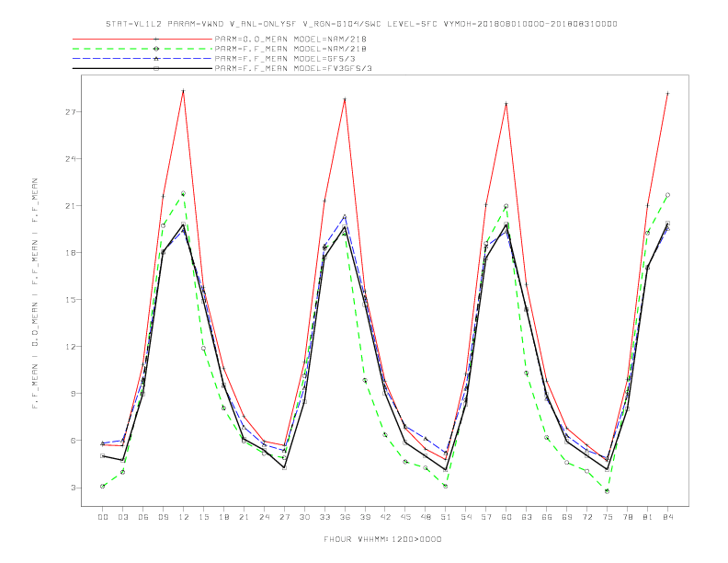Click the red line end point at hour 84
The width and height of the screenshot is (728, 563).
[x=667, y=93]
